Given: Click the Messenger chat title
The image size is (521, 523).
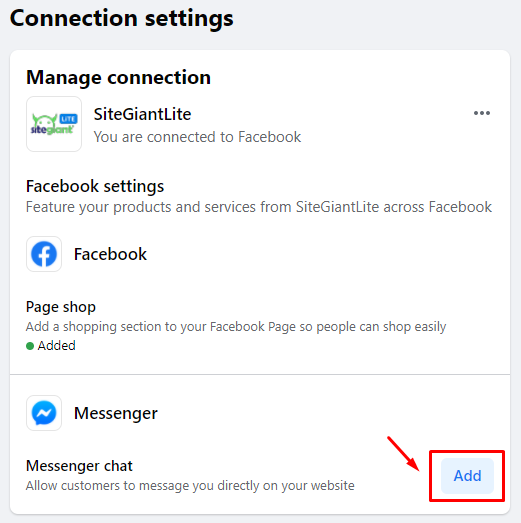Looking at the screenshot, I should coord(79,466).
